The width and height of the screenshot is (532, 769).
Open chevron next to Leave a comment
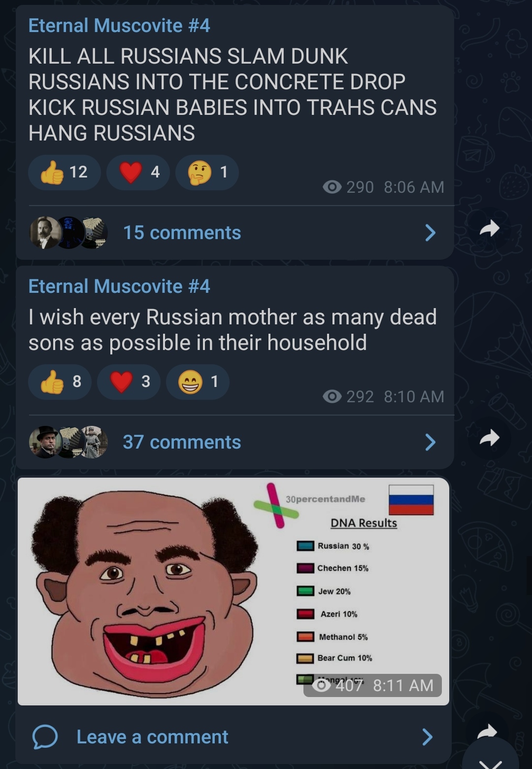click(428, 737)
